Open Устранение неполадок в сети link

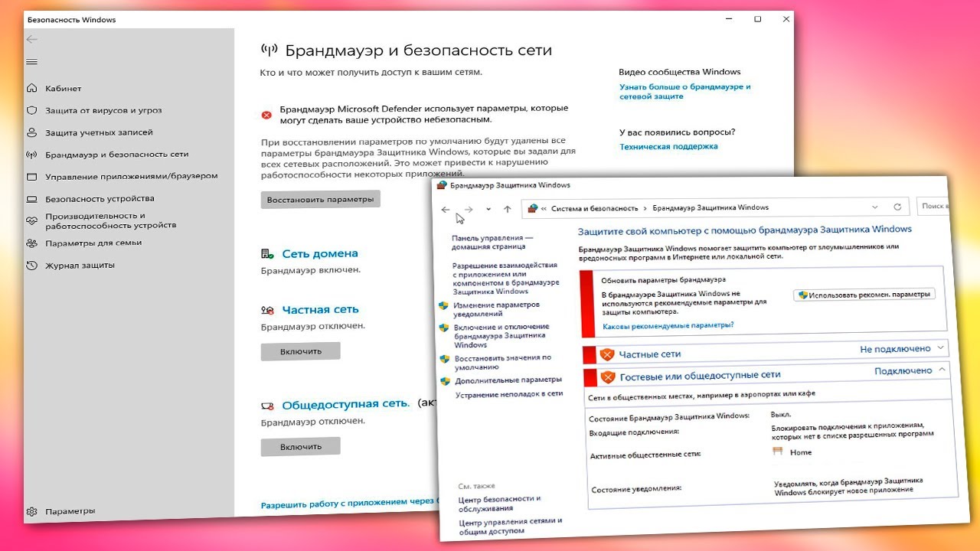pos(509,394)
